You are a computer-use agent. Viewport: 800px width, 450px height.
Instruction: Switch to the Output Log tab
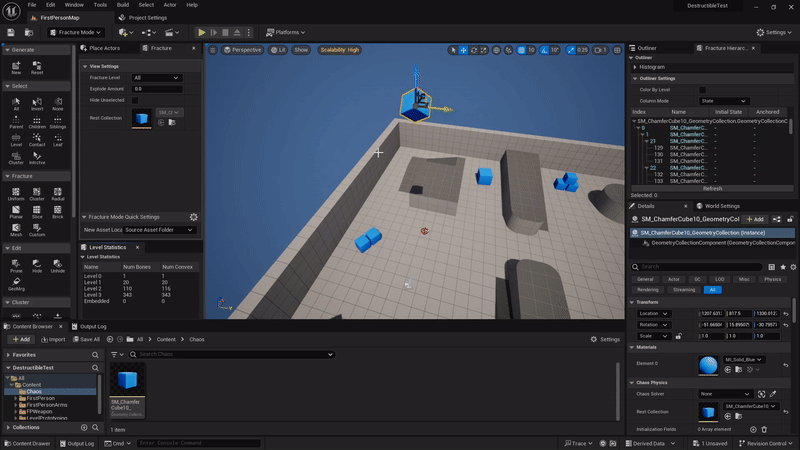[x=89, y=327]
